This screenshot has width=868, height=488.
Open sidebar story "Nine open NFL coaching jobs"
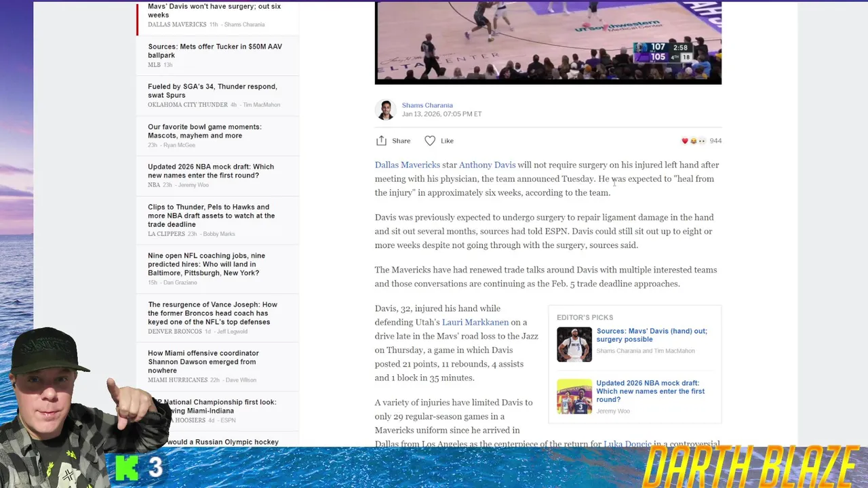pos(206,264)
